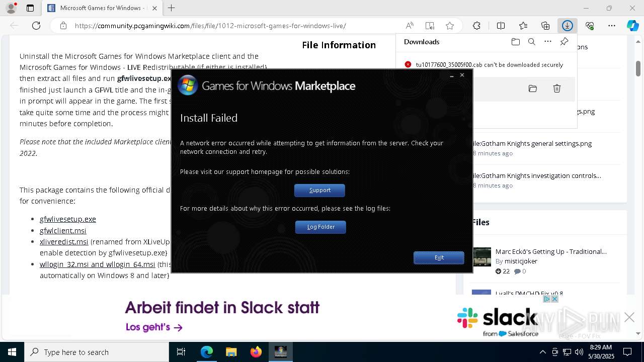The image size is (644, 362).
Task: Click the Edge profile avatar icon
Action: (x=11, y=8)
